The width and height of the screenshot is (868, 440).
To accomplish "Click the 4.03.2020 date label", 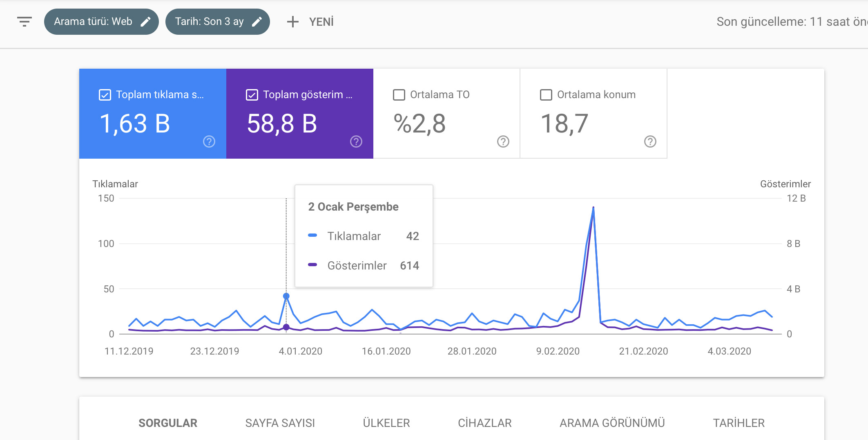I will click(x=730, y=351).
